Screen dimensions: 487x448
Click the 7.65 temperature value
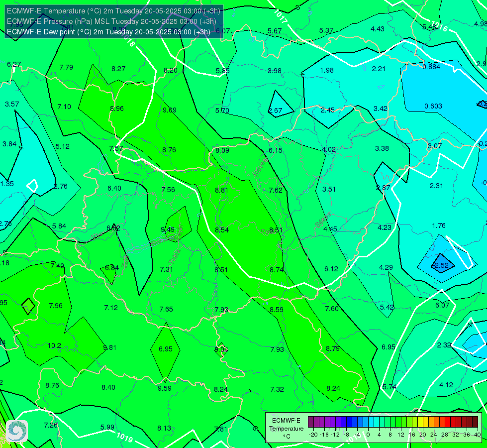click(x=166, y=309)
